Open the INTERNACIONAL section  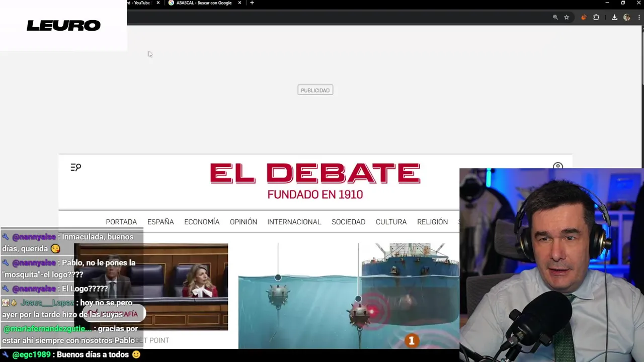pos(294,222)
